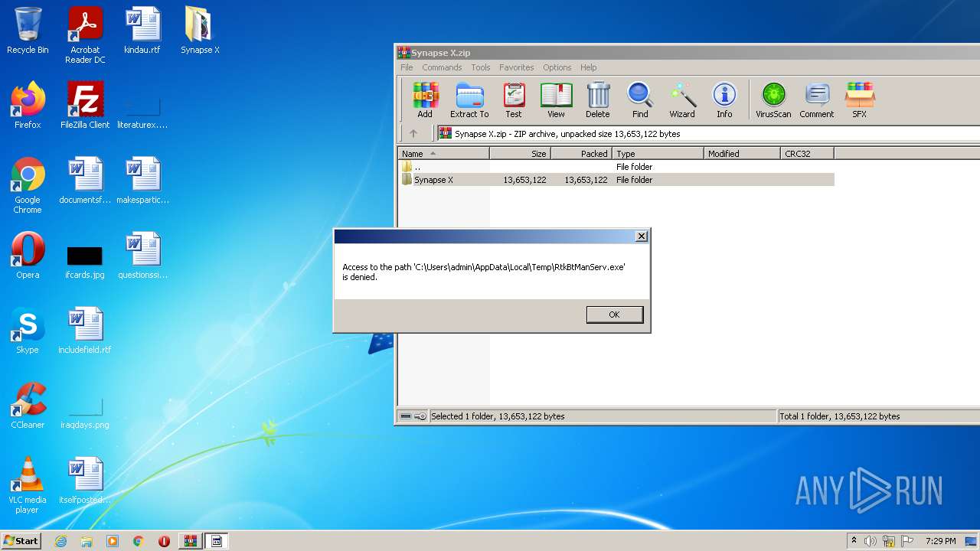Open the File menu in WinRAR
This screenshot has height=551, width=980.
coord(407,67)
